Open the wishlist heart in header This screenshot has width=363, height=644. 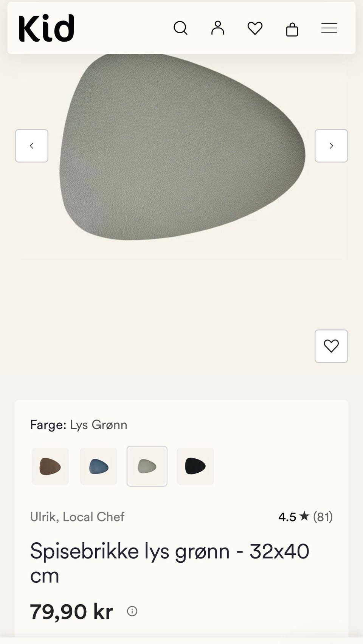click(255, 28)
